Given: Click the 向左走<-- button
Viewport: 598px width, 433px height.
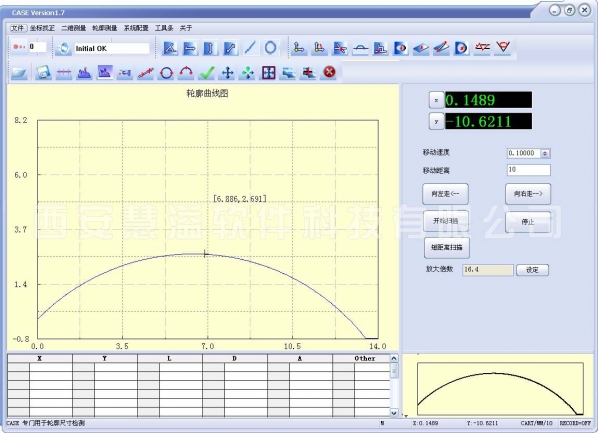Looking at the screenshot, I should (445, 194).
